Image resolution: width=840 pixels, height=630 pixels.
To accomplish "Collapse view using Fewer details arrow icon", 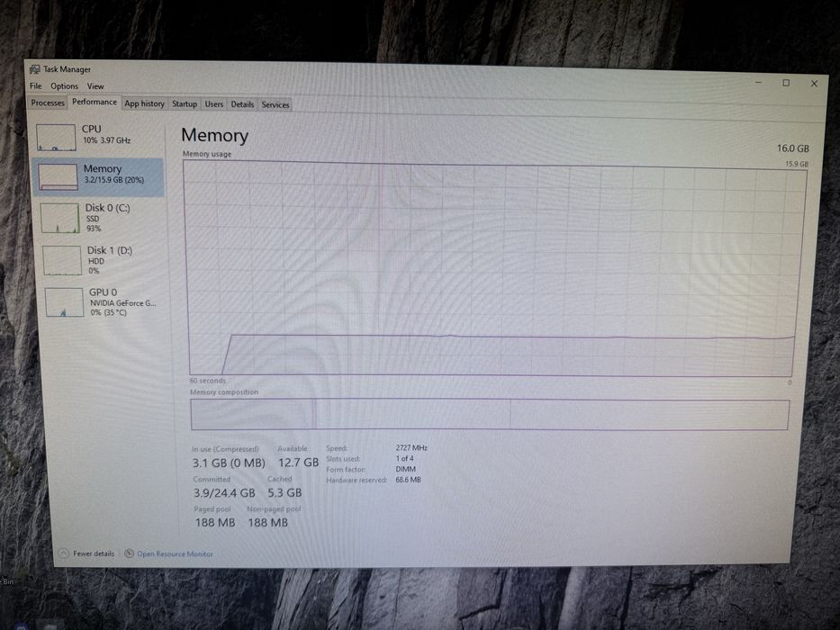I will (63, 553).
